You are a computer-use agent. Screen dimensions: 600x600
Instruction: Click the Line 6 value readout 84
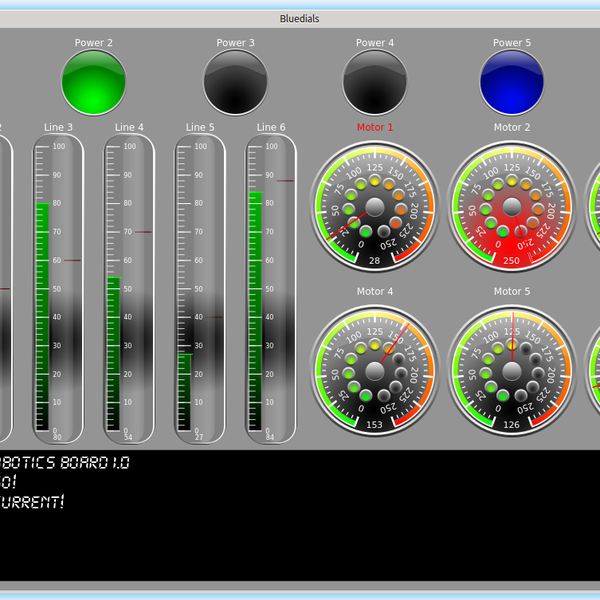269,437
